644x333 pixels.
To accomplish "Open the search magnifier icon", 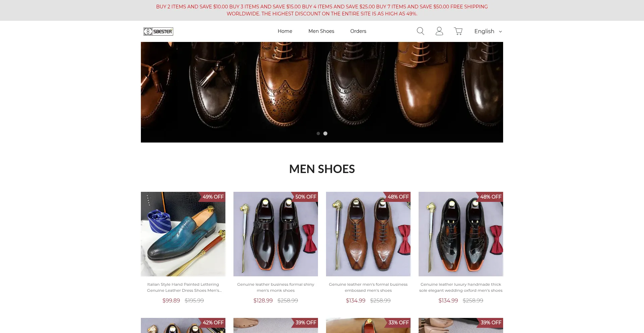I will (420, 31).
